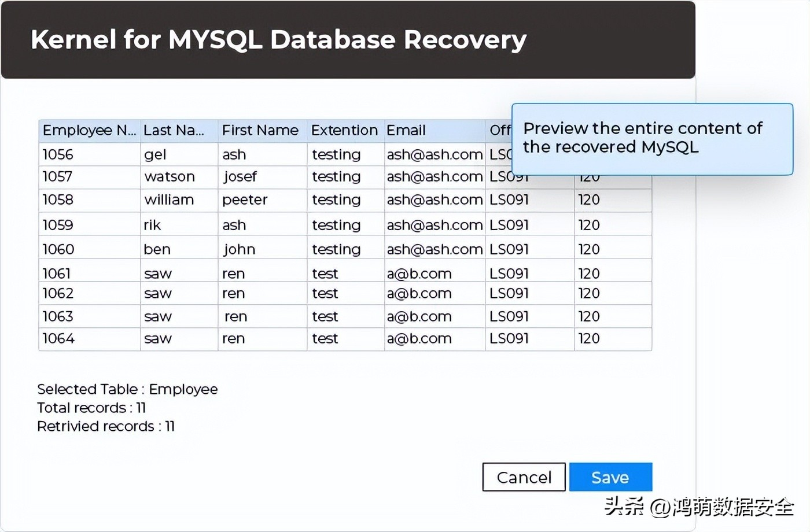Click the Save button

click(x=610, y=477)
